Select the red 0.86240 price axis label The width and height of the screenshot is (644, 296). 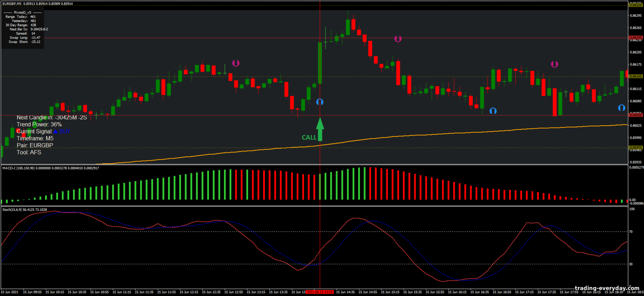pyautogui.click(x=635, y=38)
